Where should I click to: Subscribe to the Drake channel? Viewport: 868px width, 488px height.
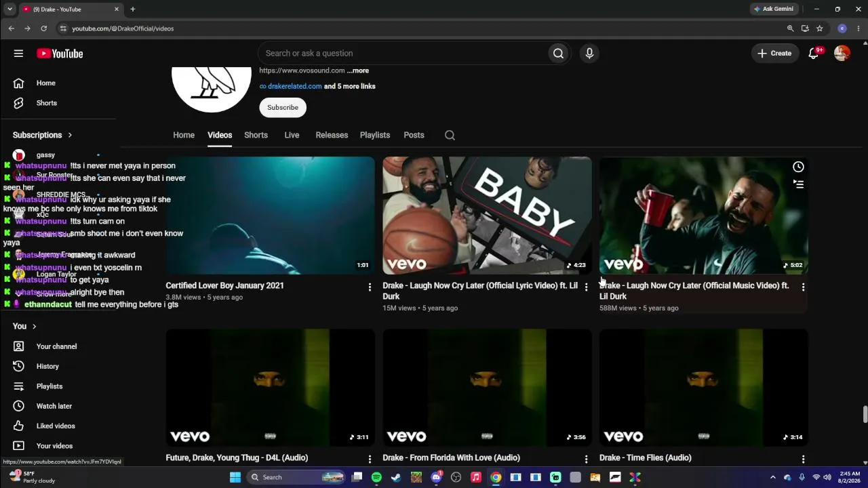[x=283, y=107]
